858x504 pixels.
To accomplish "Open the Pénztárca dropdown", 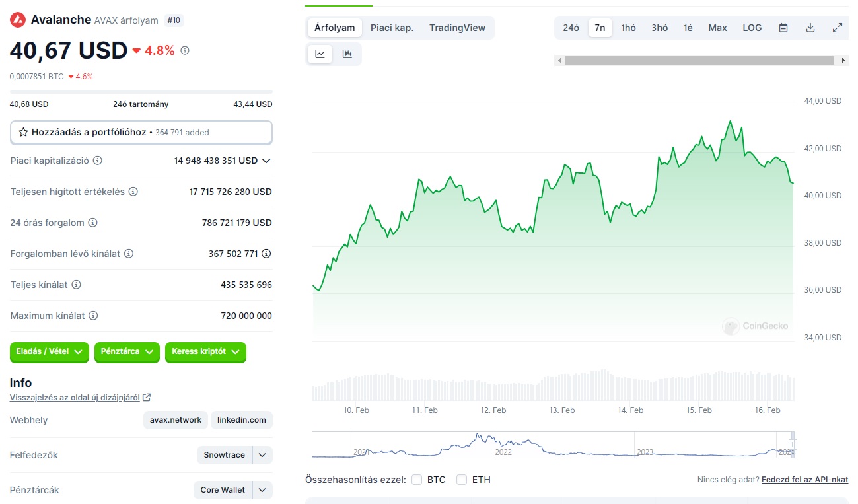I will [127, 352].
